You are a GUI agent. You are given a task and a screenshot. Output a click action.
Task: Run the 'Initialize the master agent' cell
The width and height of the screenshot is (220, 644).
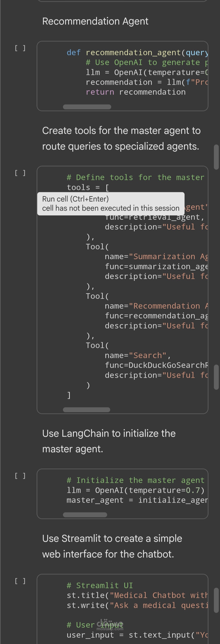point(20,476)
